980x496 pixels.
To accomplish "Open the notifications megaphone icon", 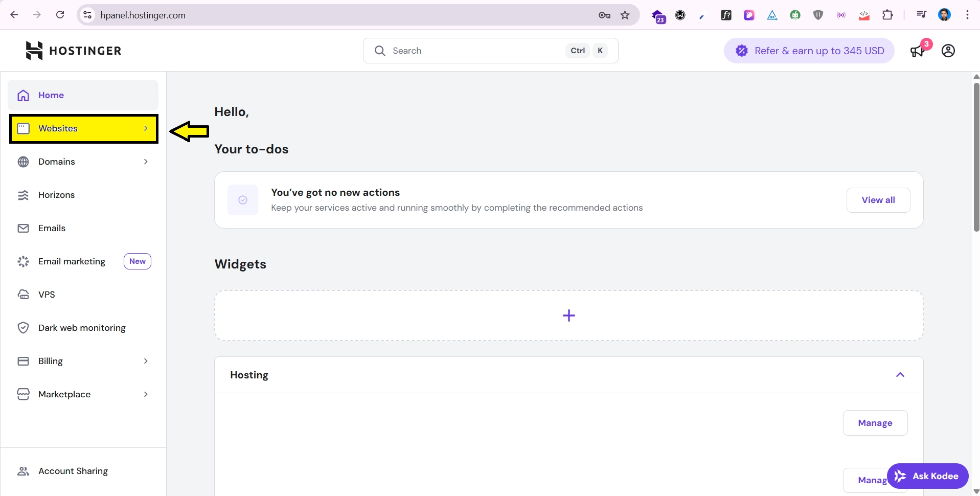I will coord(918,51).
